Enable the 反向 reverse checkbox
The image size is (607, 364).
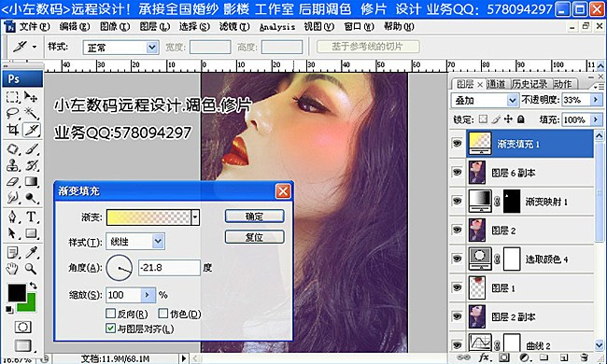click(111, 314)
